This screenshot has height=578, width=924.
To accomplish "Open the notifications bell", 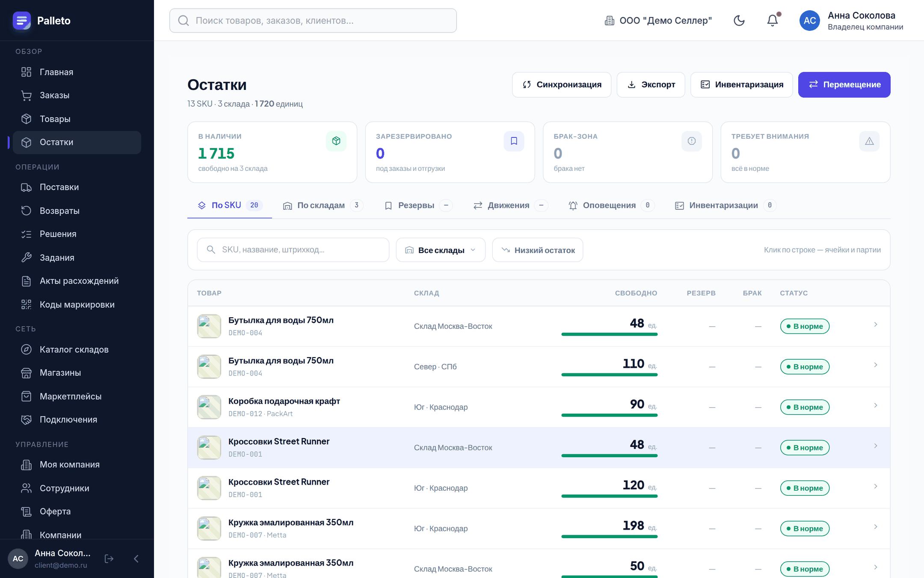I will [x=773, y=21].
